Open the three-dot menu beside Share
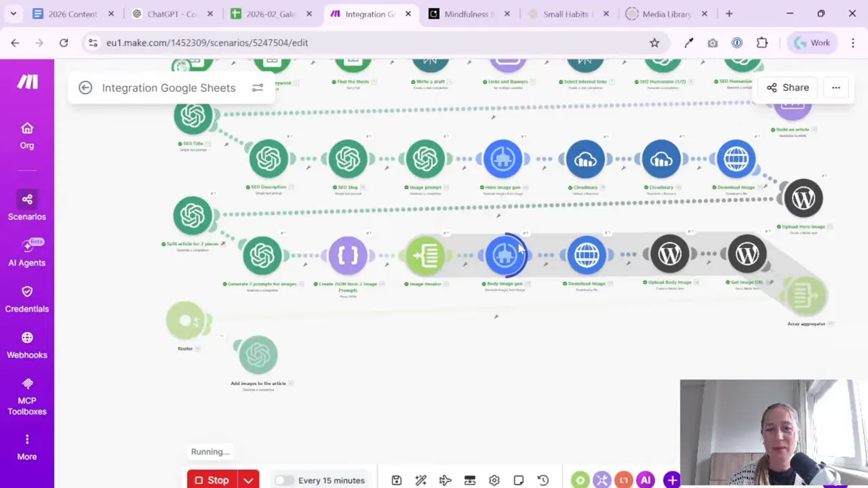The width and height of the screenshot is (868, 488). pyautogui.click(x=836, y=87)
